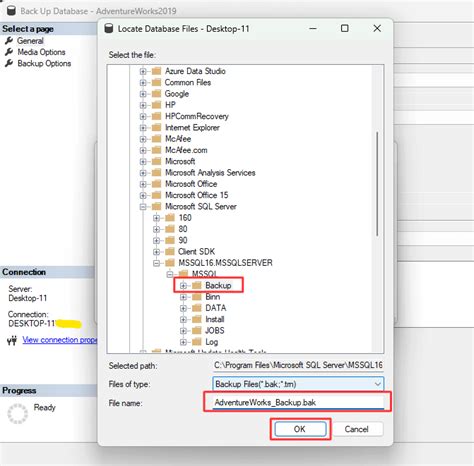Open General page in Back Up Database

pyautogui.click(x=30, y=41)
